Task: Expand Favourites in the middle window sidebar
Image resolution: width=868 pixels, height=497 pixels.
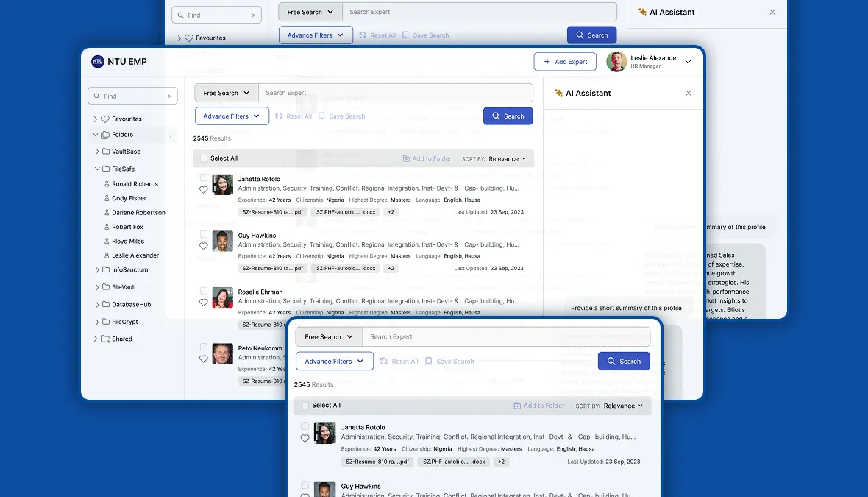Action: [x=95, y=119]
